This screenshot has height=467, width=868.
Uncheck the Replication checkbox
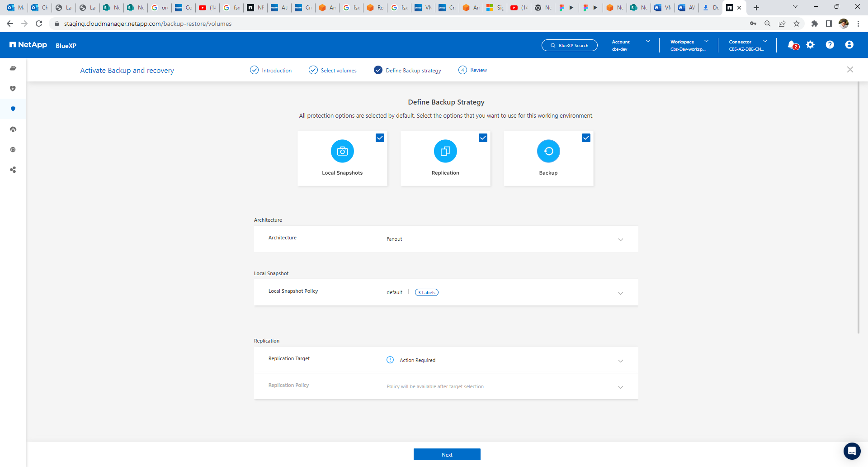(483, 138)
